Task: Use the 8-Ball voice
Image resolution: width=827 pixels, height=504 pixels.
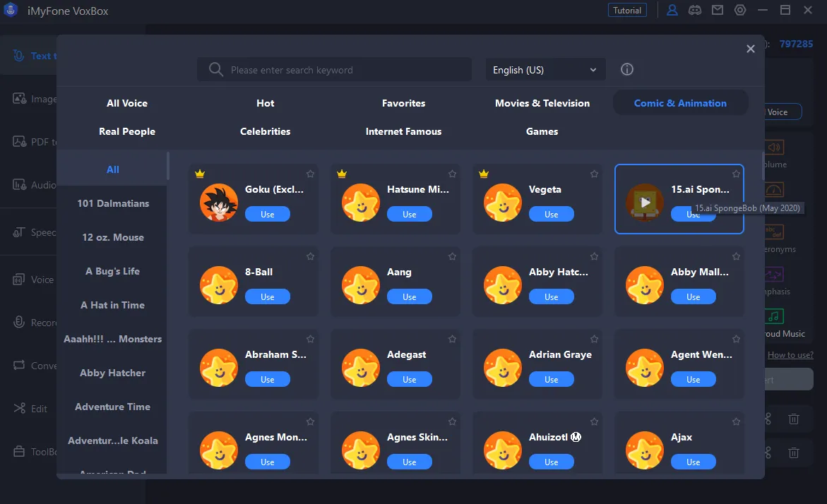Action: coord(268,296)
